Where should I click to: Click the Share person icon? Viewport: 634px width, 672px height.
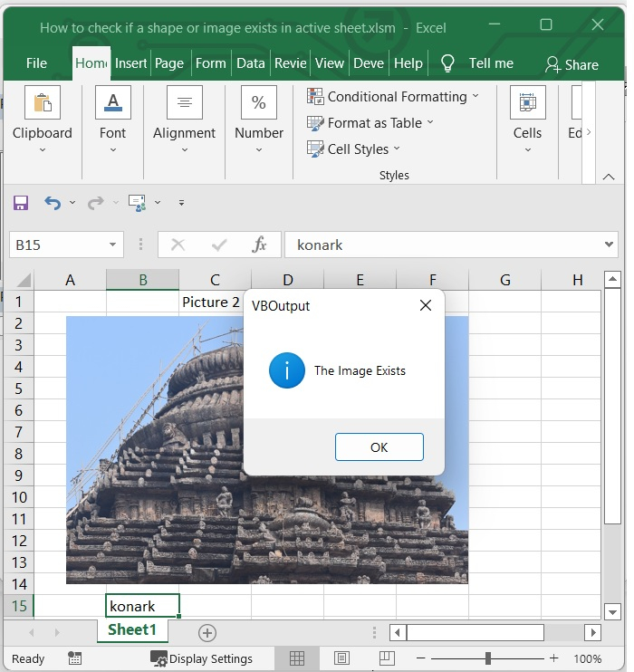(x=552, y=64)
